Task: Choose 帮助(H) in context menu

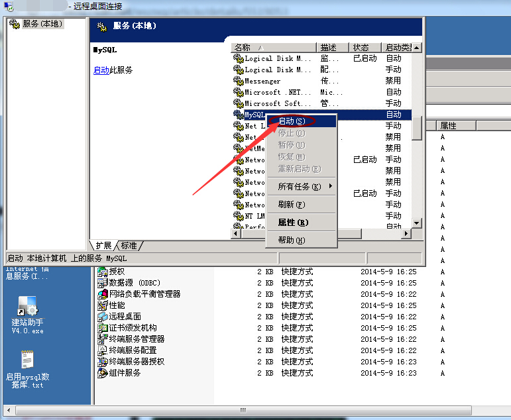Action: 302,240
